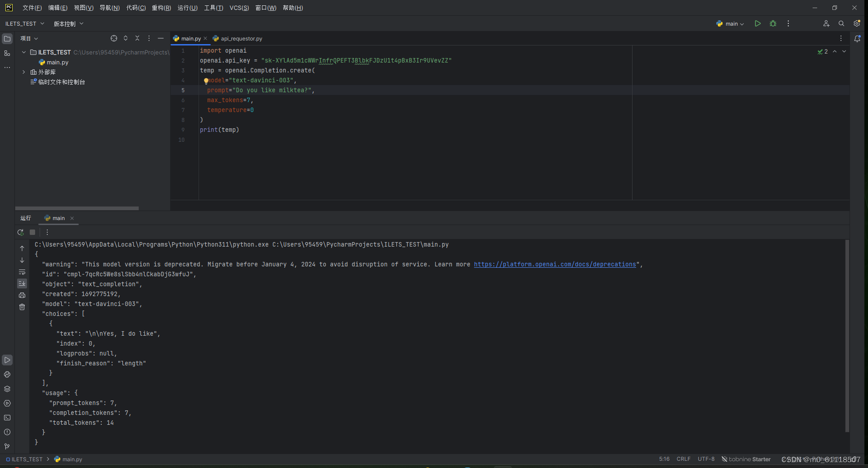Viewport: 868px width, 468px height.
Task: Open IDE settings via the gear icon
Action: 857,23
